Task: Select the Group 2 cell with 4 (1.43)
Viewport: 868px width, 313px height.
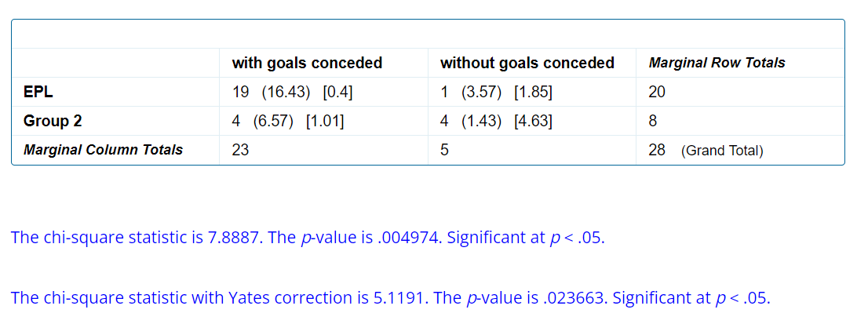Action: [x=496, y=121]
